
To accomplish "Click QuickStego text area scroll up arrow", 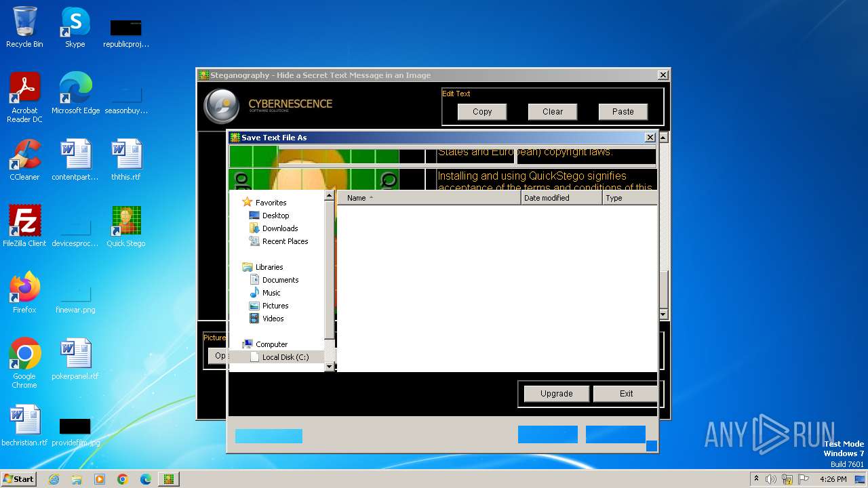I will [x=663, y=138].
